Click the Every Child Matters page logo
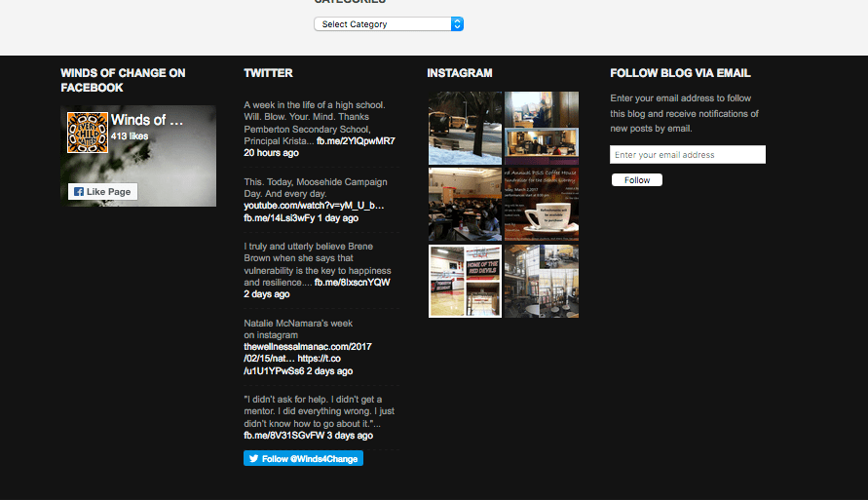This screenshot has width=868, height=500. coord(87,133)
